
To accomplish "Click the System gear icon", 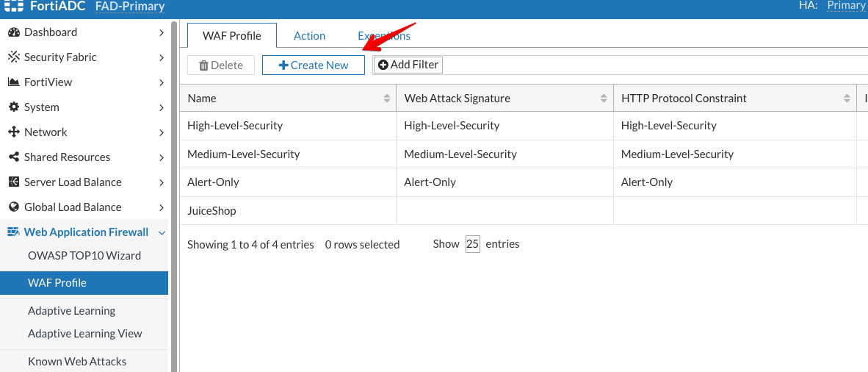I will click(x=13, y=107).
